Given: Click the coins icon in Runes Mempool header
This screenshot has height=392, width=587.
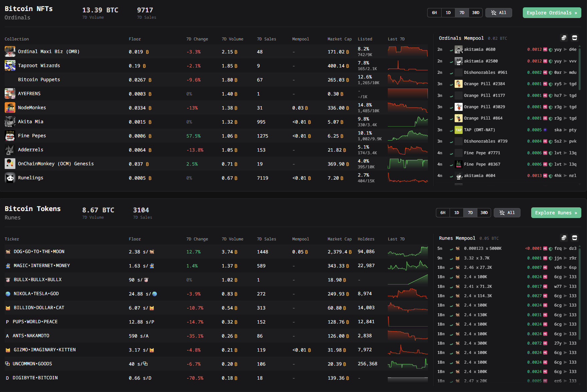Looking at the screenshot, I should pyautogui.click(x=564, y=238).
